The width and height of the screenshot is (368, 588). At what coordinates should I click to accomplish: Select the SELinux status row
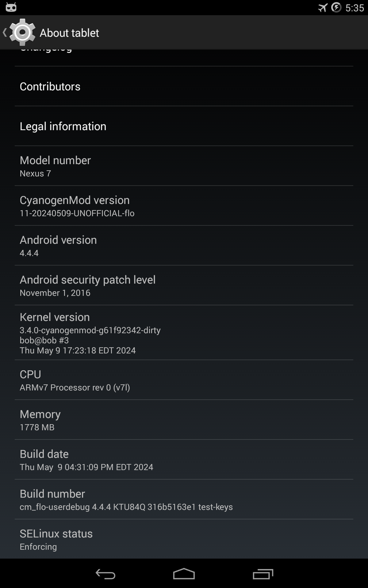[184, 539]
